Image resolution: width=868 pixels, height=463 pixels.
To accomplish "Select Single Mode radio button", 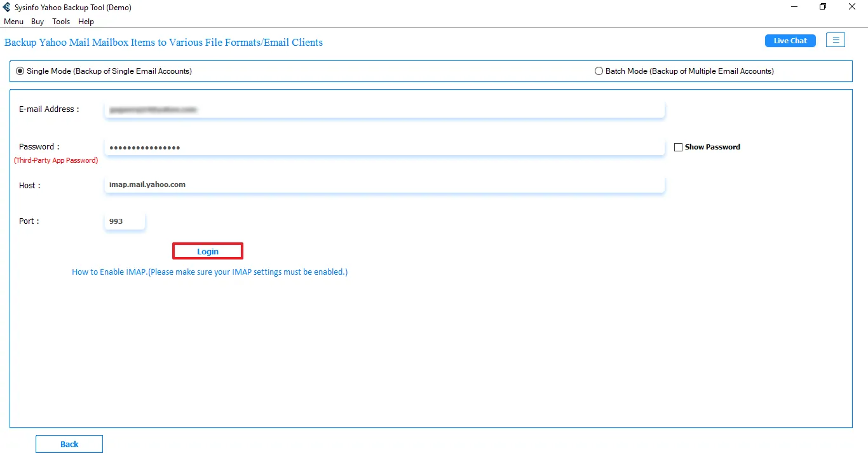I will [20, 71].
